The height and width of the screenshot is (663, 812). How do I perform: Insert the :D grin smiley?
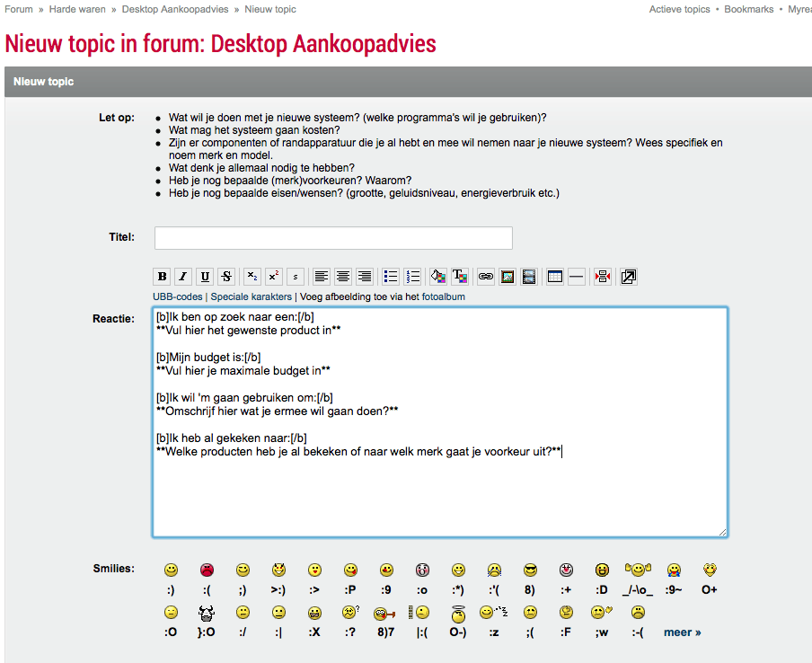pos(602,570)
